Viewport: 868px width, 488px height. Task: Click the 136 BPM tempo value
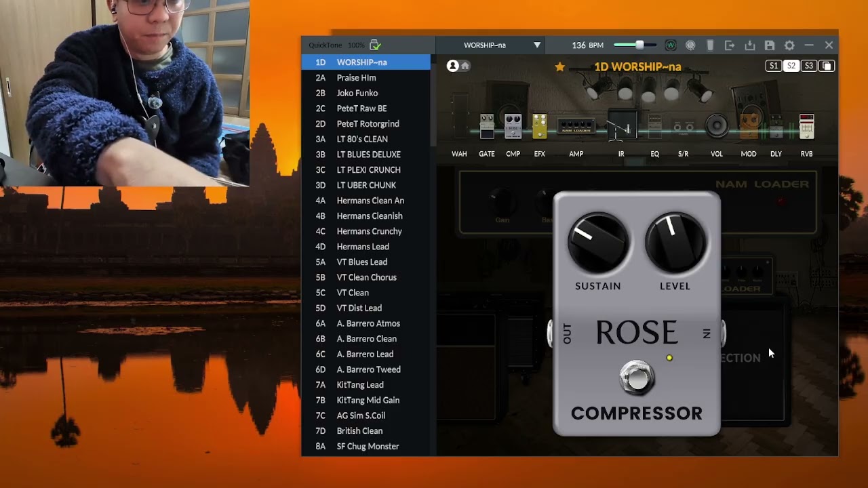587,45
